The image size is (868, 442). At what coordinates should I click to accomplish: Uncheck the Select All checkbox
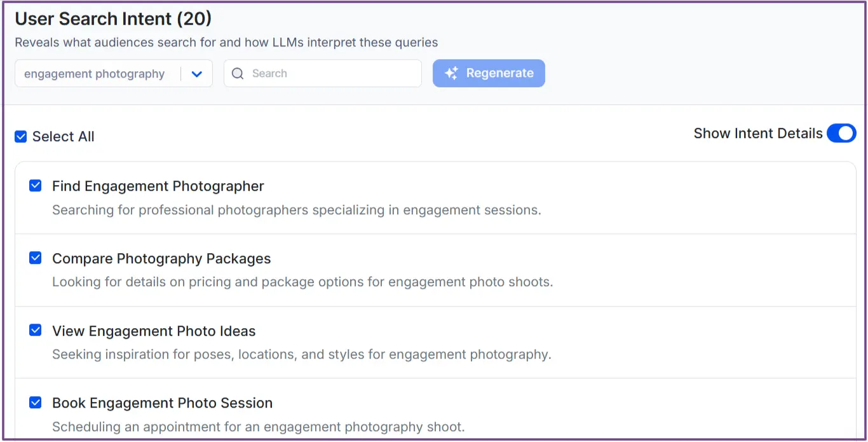(20, 136)
